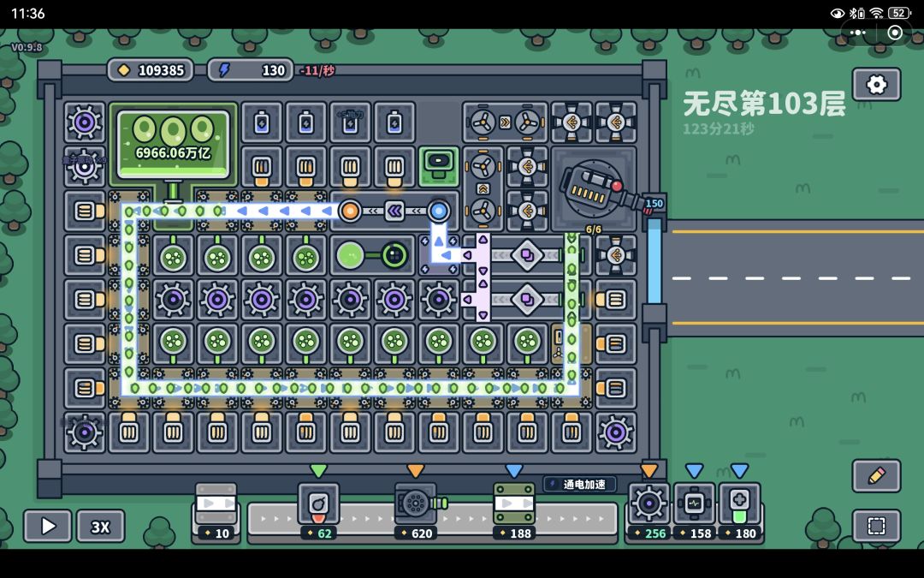Select the conveyor item costing 10
924x578 pixels.
[x=216, y=510]
